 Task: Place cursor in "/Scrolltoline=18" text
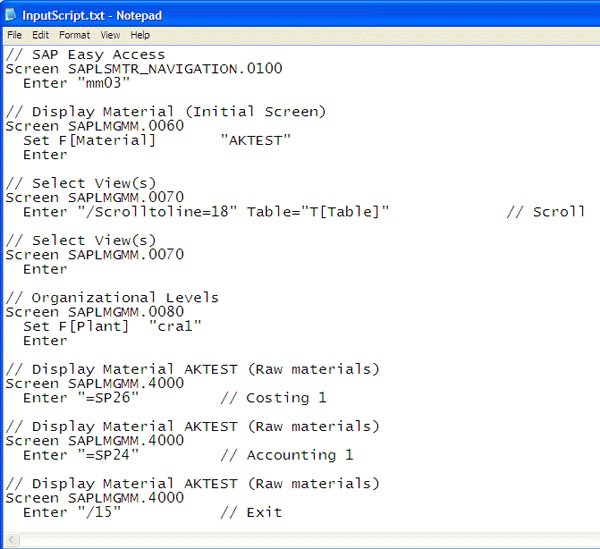(157, 212)
